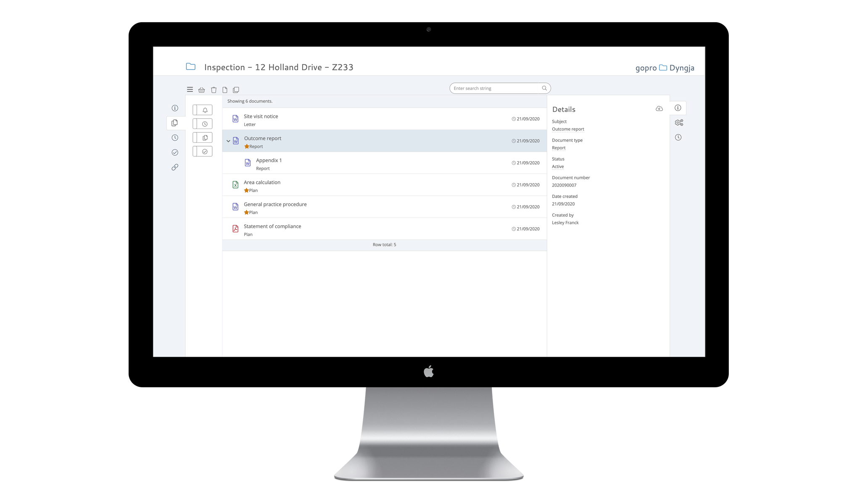Screen dimensions: 868x504
Task: Click the links chain sidebar icon
Action: pos(175,167)
